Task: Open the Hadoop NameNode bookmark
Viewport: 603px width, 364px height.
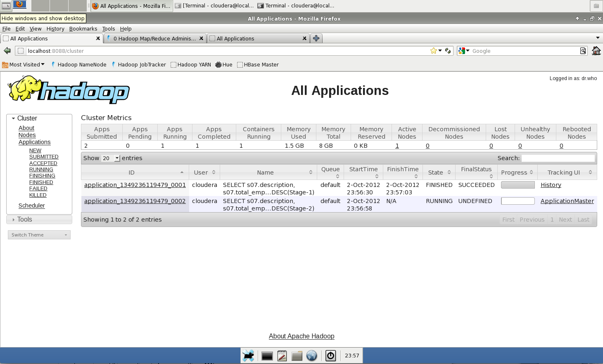Action: [78, 65]
